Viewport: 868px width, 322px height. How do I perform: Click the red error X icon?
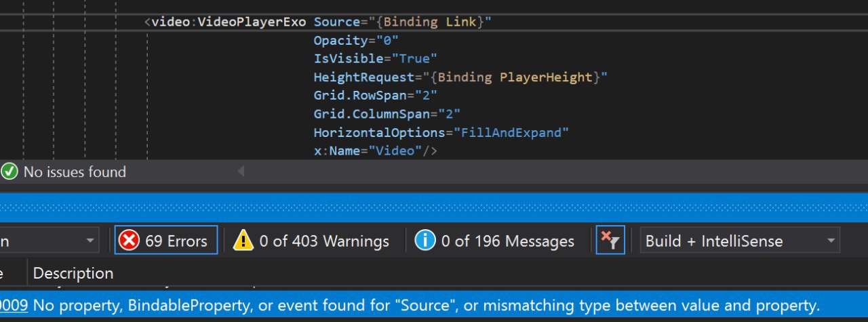[x=129, y=241]
